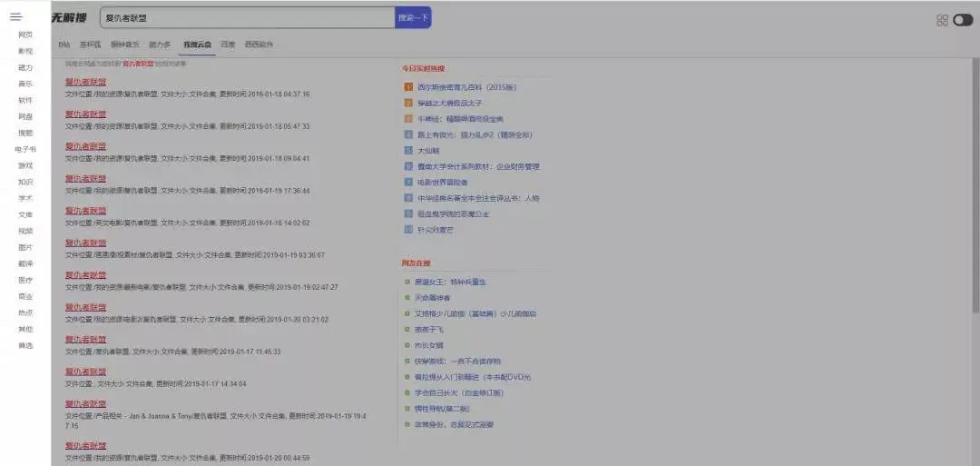The image size is (980, 466).
Task: Open result located in 影视素材 folder
Action: [x=85, y=243]
